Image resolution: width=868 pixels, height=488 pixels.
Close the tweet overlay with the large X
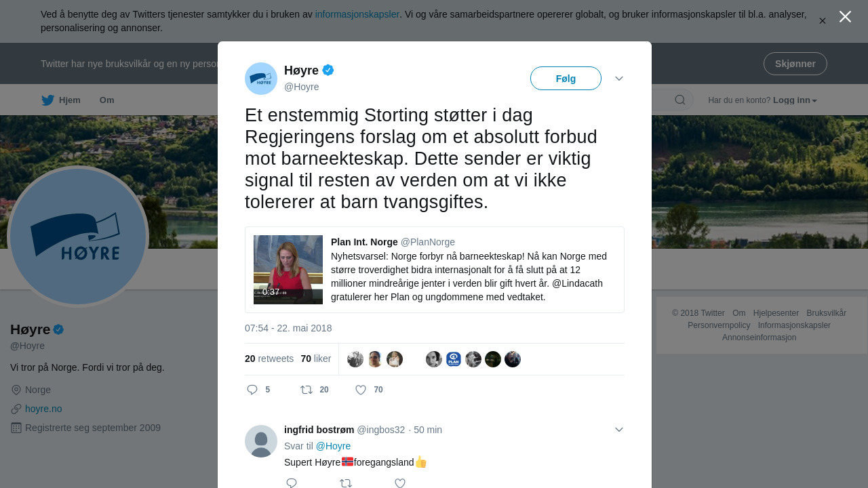tap(845, 17)
